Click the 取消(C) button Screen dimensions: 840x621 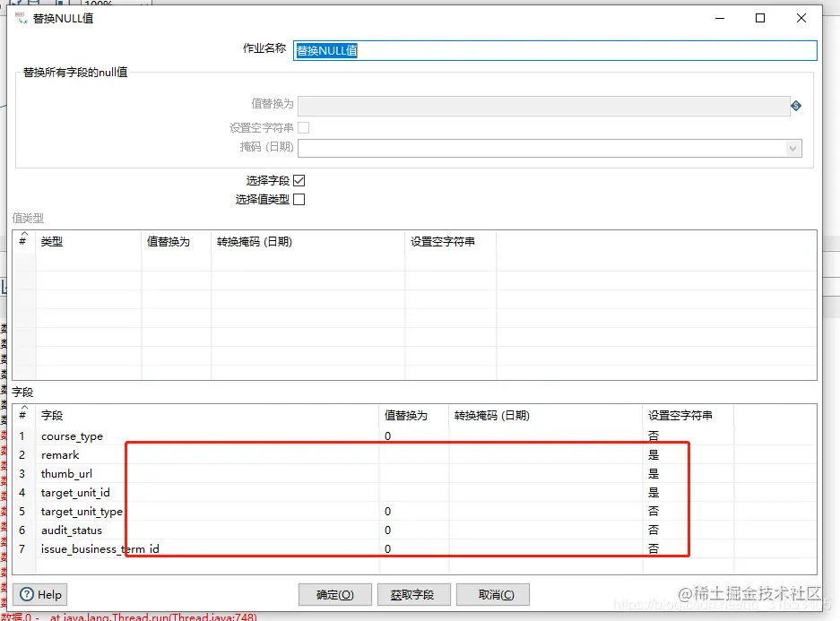pyautogui.click(x=493, y=594)
